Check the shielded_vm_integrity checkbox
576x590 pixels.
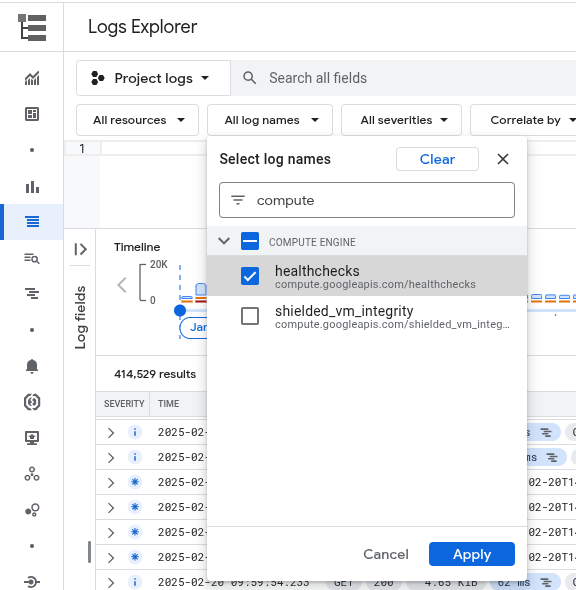coord(250,316)
